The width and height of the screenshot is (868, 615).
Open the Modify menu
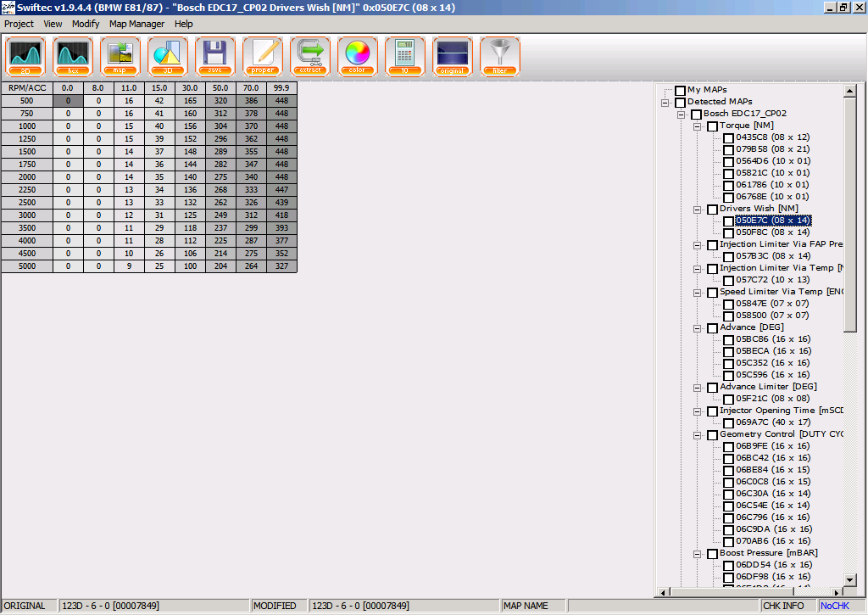pyautogui.click(x=86, y=24)
